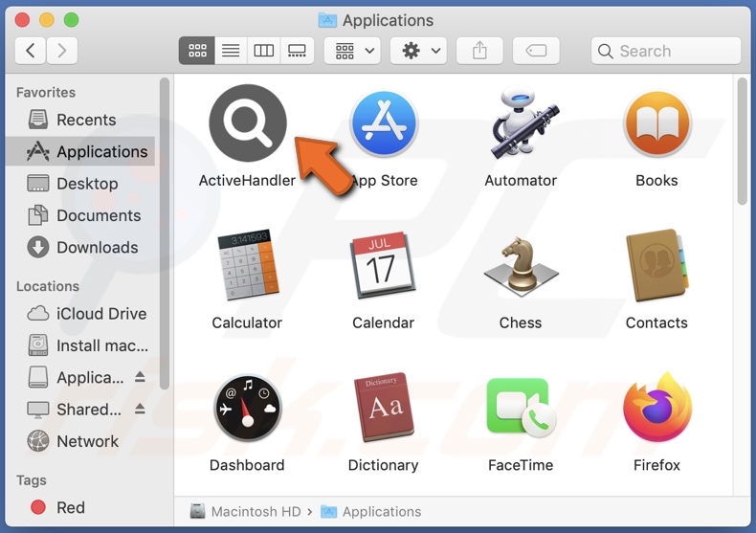Image resolution: width=756 pixels, height=533 pixels.
Task: Go back with the left chevron
Action: pos(31,50)
